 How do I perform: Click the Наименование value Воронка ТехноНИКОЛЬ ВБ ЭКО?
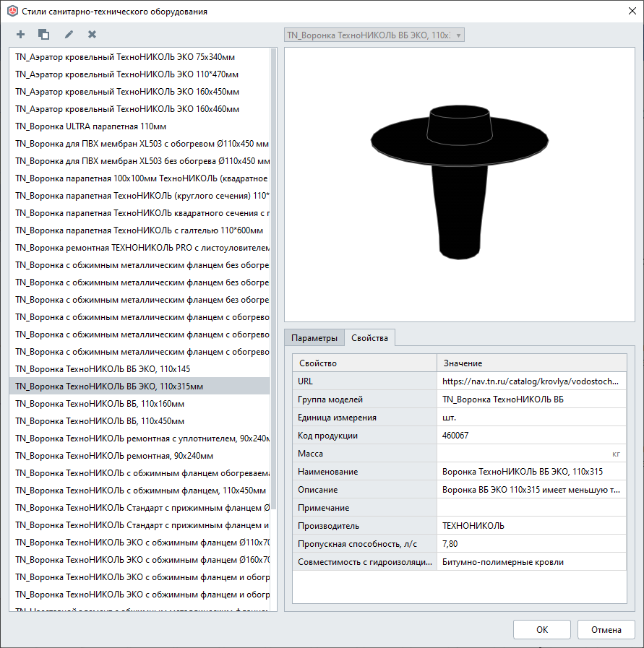pos(531,472)
